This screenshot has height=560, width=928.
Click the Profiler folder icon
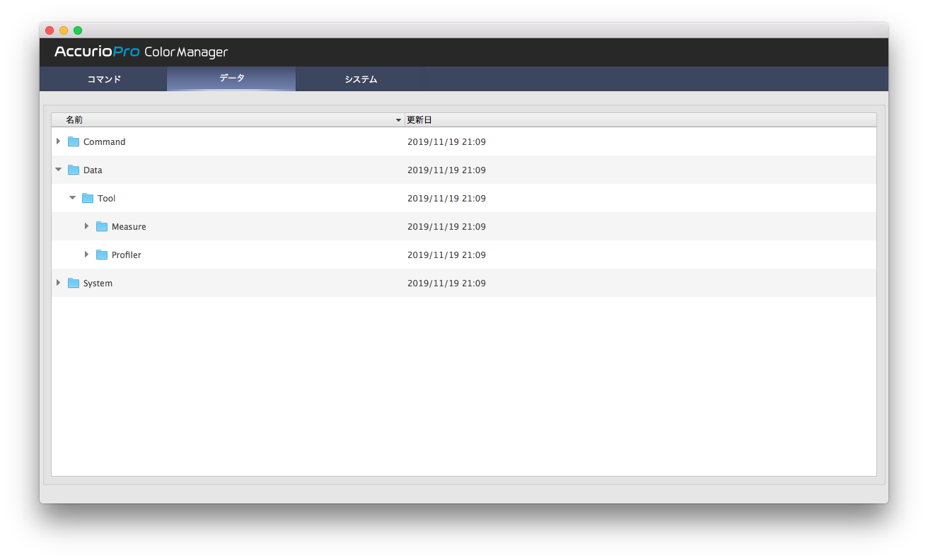coord(102,255)
